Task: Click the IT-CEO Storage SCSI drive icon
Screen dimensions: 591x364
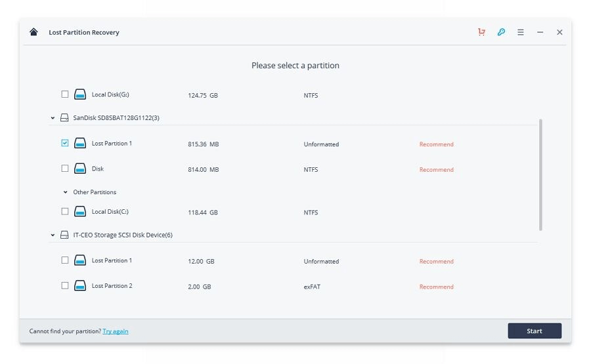Action: coord(64,235)
